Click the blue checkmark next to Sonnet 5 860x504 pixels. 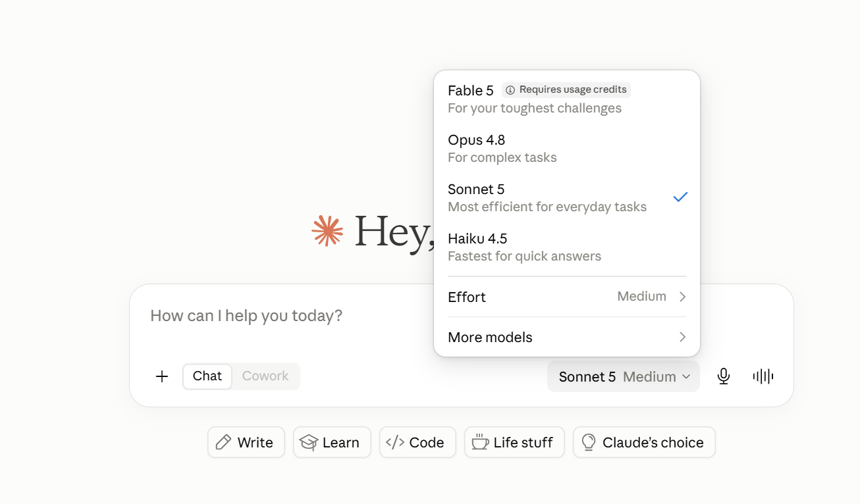[x=680, y=197]
